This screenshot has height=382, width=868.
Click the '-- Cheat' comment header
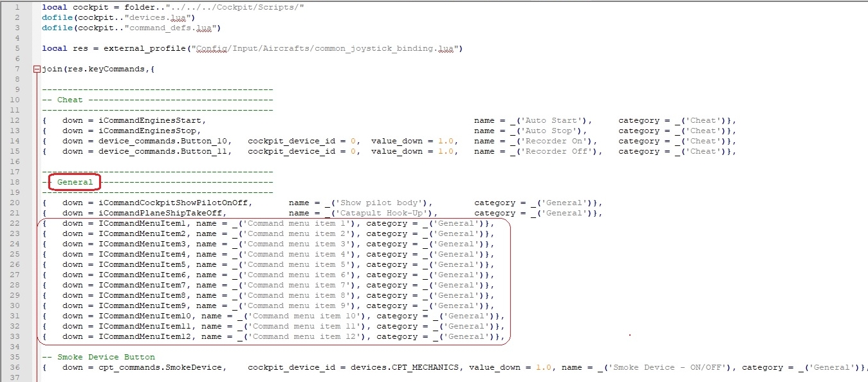tap(62, 100)
